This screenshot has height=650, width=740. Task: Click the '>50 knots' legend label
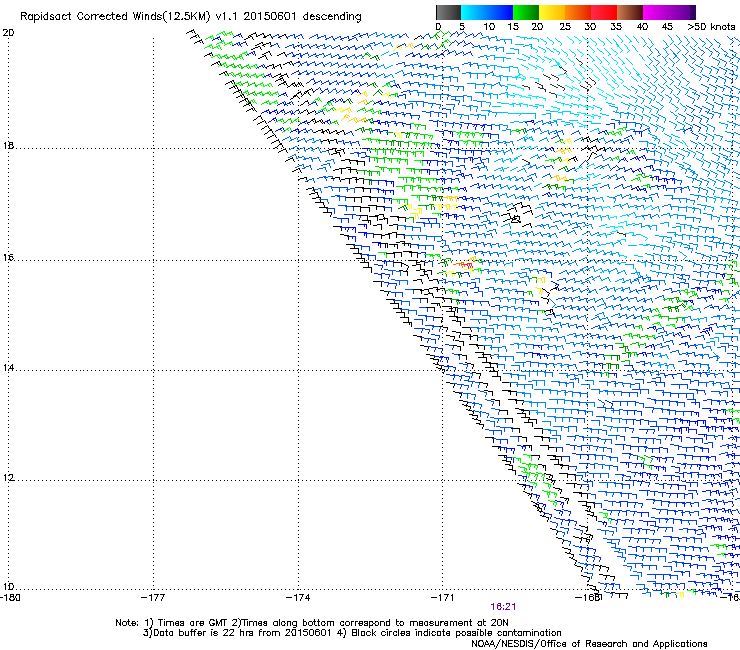[711, 27]
